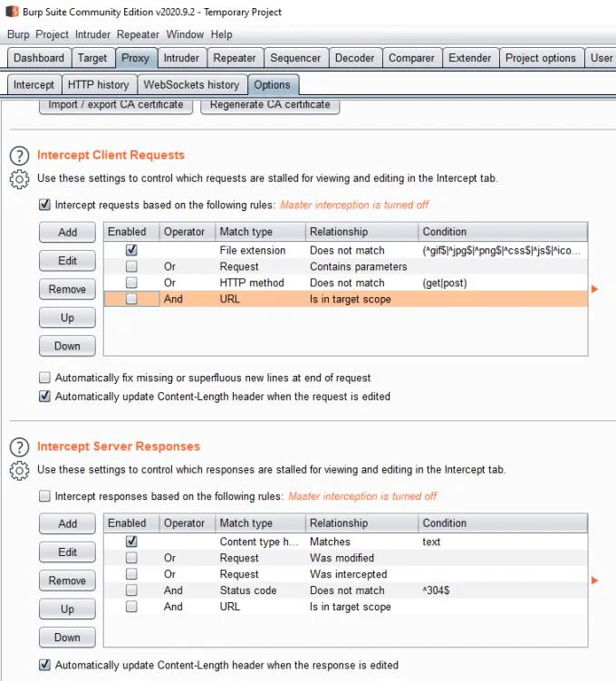Screen dimensions: 616x681
Task: Enable the Was intercepted rule checkbox
Action: 131,574
